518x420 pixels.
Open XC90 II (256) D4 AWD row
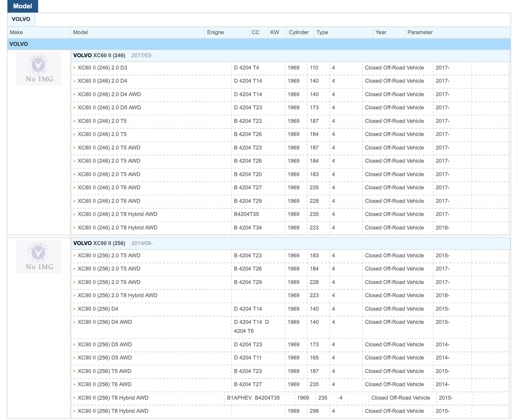tap(290, 327)
